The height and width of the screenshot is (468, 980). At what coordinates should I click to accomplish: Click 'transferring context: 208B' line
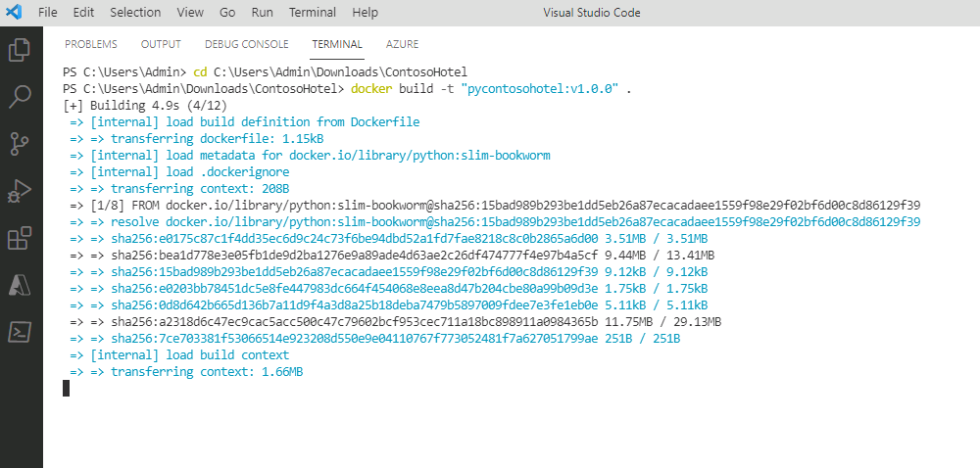tap(179, 188)
